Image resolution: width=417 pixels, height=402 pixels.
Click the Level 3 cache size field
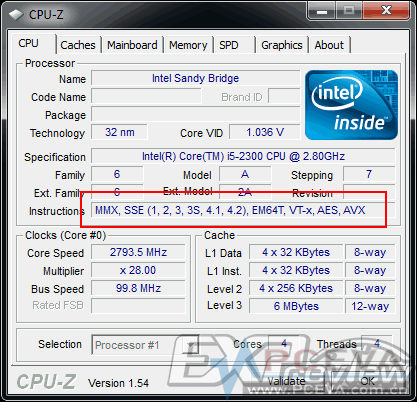coord(296,306)
